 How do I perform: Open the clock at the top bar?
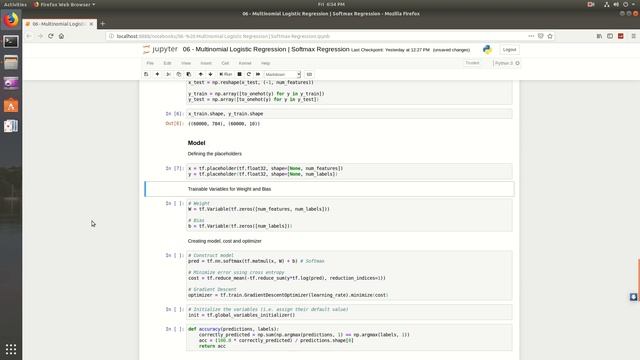click(331, 4)
